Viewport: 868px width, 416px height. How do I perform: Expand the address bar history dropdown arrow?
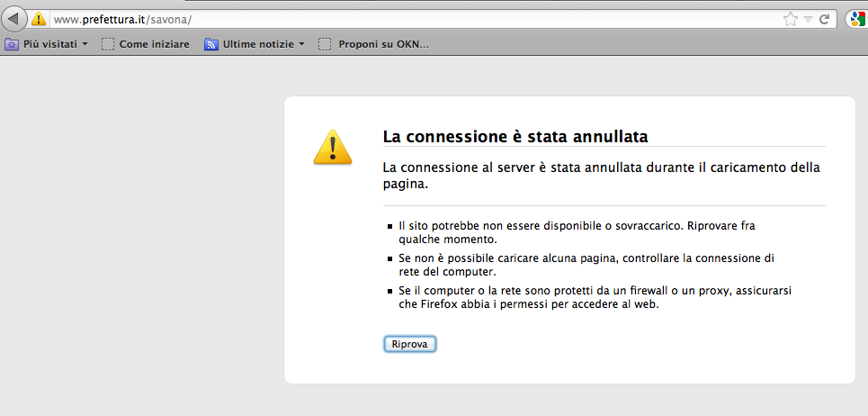pos(808,19)
